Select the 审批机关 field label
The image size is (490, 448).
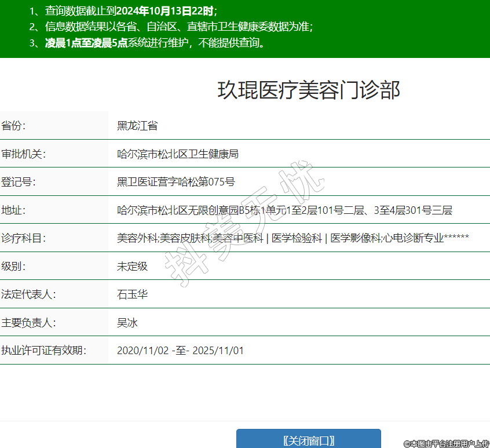point(23,154)
